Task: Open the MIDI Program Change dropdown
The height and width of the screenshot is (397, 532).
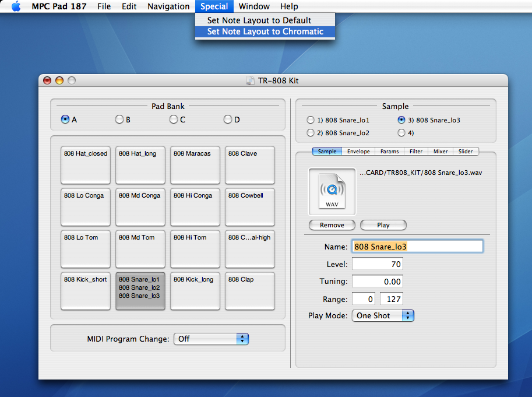Action: (x=211, y=339)
